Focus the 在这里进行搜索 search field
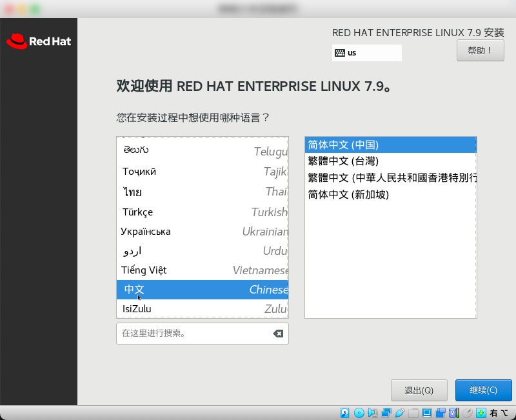The image size is (516, 420). click(203, 334)
